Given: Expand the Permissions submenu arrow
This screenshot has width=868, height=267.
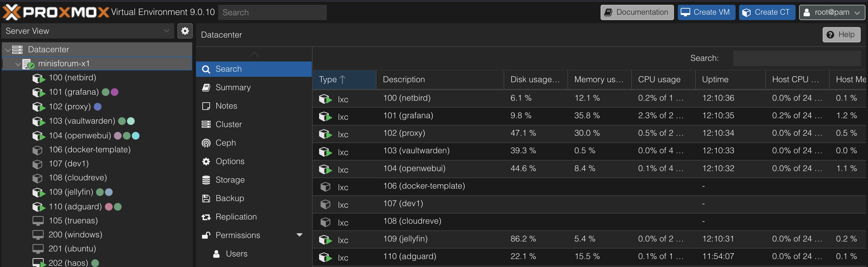Looking at the screenshot, I should coord(299,235).
